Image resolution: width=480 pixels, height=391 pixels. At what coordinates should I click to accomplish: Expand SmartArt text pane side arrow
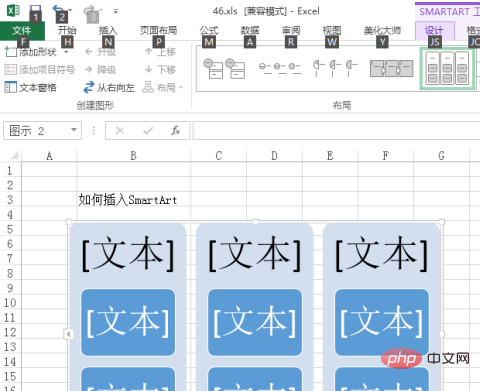point(68,334)
